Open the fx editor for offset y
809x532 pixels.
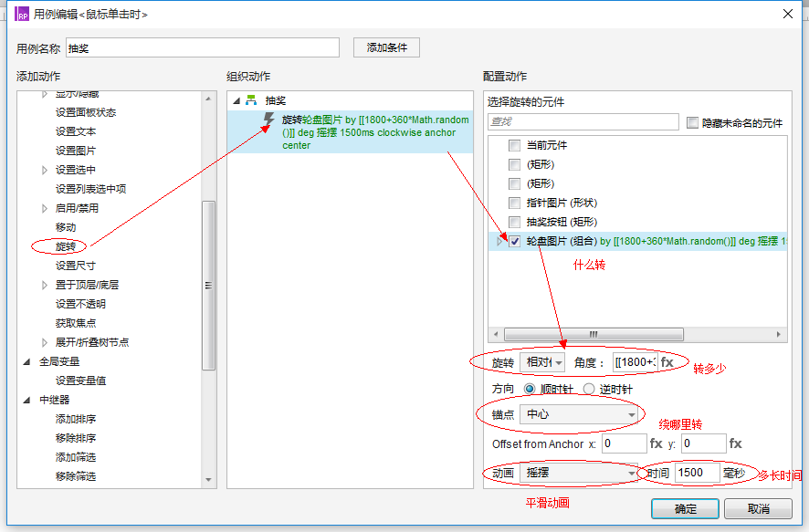tap(735, 443)
